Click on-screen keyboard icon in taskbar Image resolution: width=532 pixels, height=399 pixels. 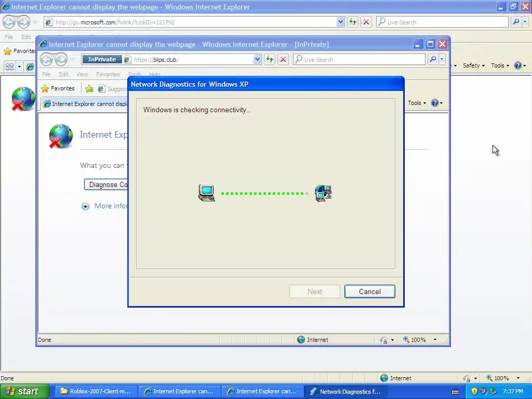click(455, 392)
